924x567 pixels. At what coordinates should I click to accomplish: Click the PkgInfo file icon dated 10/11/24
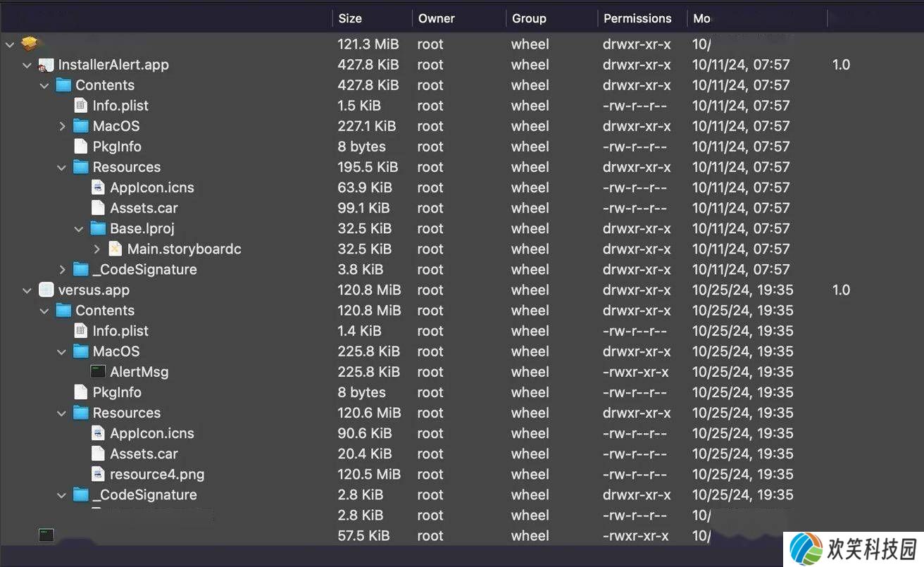81,147
